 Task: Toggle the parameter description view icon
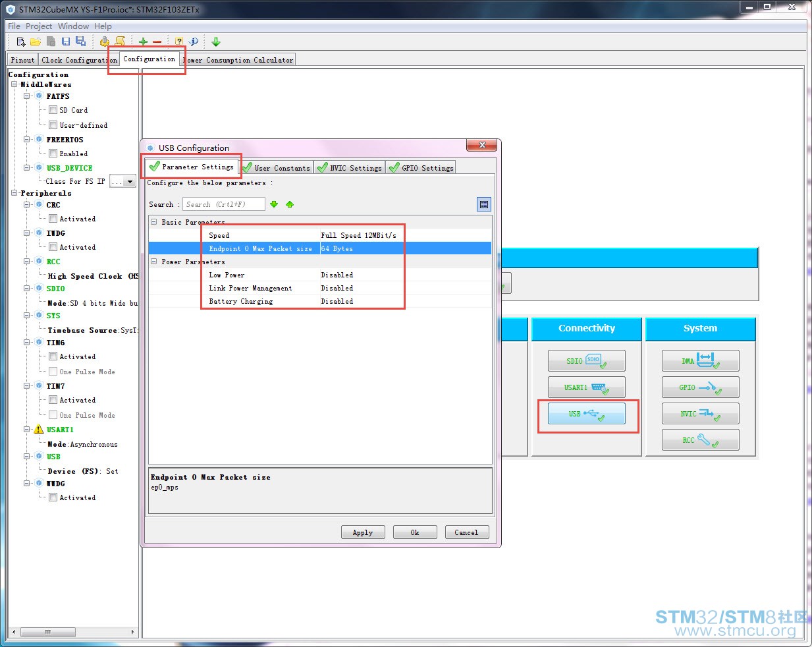[x=484, y=205]
